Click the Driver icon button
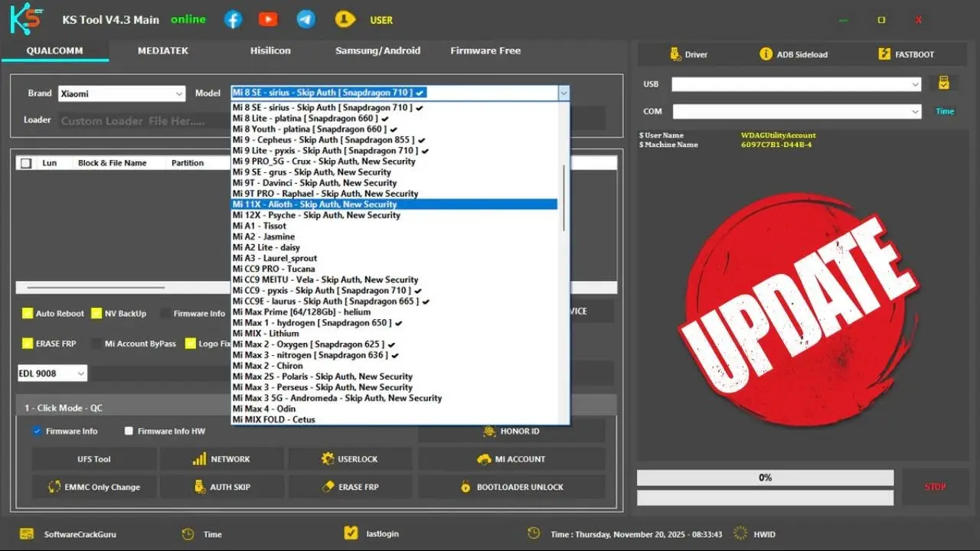 tap(675, 54)
